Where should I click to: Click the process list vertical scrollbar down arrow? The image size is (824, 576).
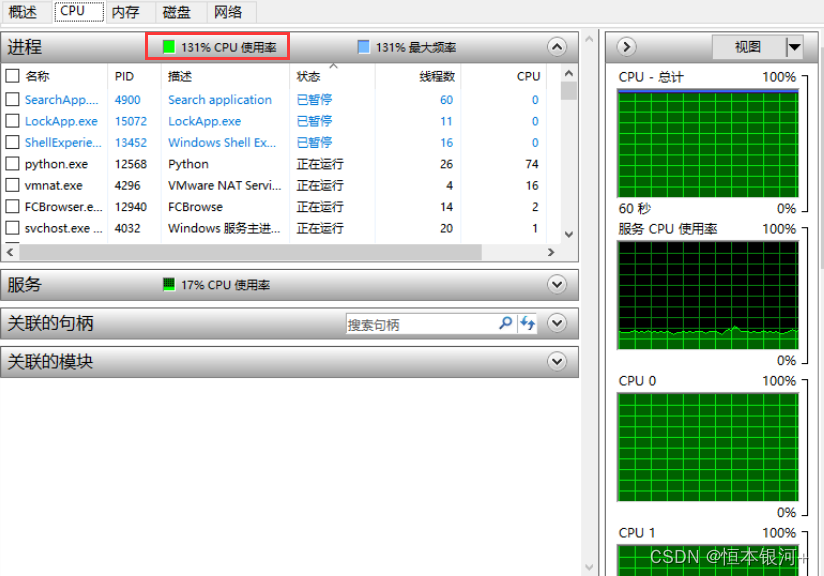[568, 233]
